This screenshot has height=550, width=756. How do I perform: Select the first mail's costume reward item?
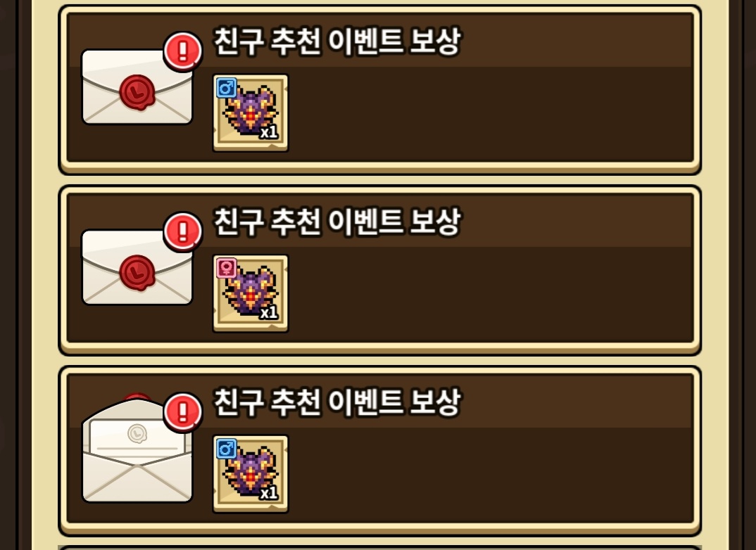(x=251, y=113)
